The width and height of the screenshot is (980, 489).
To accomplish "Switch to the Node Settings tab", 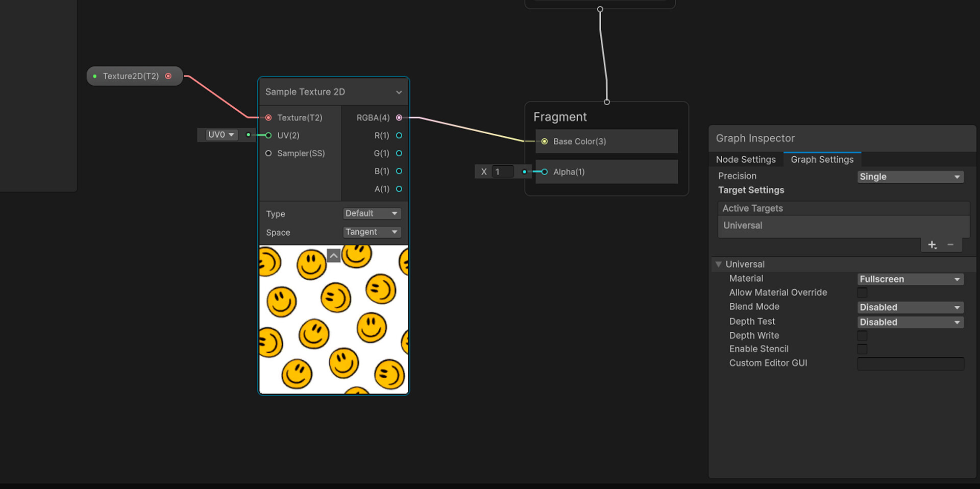I will click(x=746, y=159).
